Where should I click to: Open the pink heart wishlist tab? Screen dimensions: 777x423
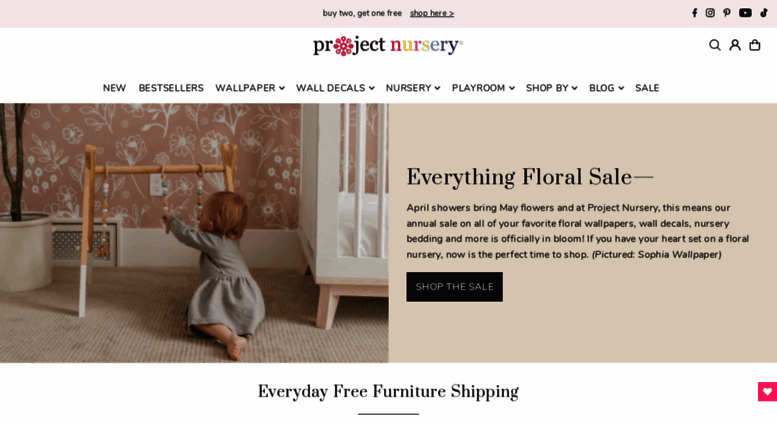pyautogui.click(x=767, y=392)
